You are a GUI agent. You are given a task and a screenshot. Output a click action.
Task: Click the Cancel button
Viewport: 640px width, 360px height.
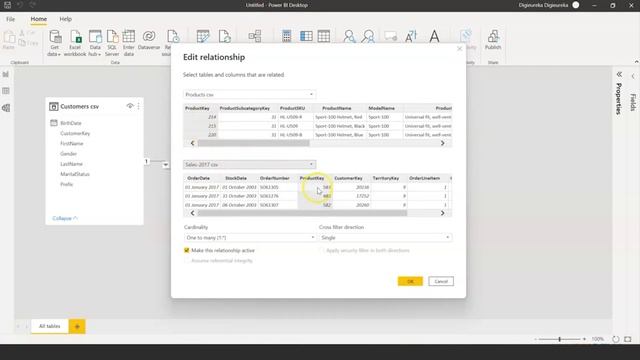click(441, 281)
